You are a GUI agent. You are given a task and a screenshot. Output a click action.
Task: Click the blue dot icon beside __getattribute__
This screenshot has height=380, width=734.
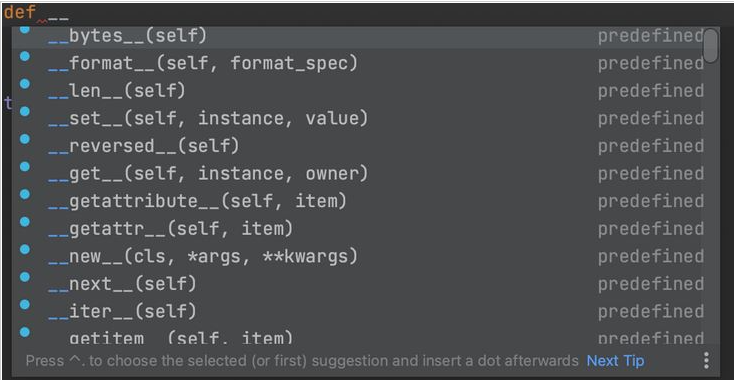tap(24, 194)
